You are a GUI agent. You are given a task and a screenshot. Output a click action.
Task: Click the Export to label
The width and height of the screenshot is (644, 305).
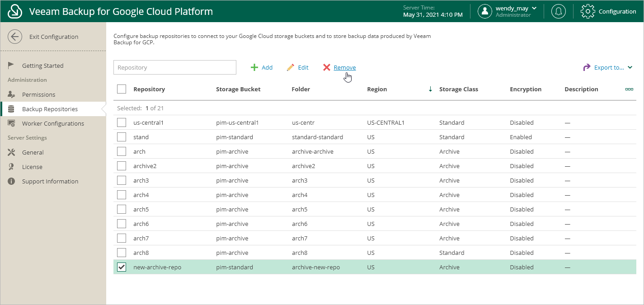[x=609, y=67]
